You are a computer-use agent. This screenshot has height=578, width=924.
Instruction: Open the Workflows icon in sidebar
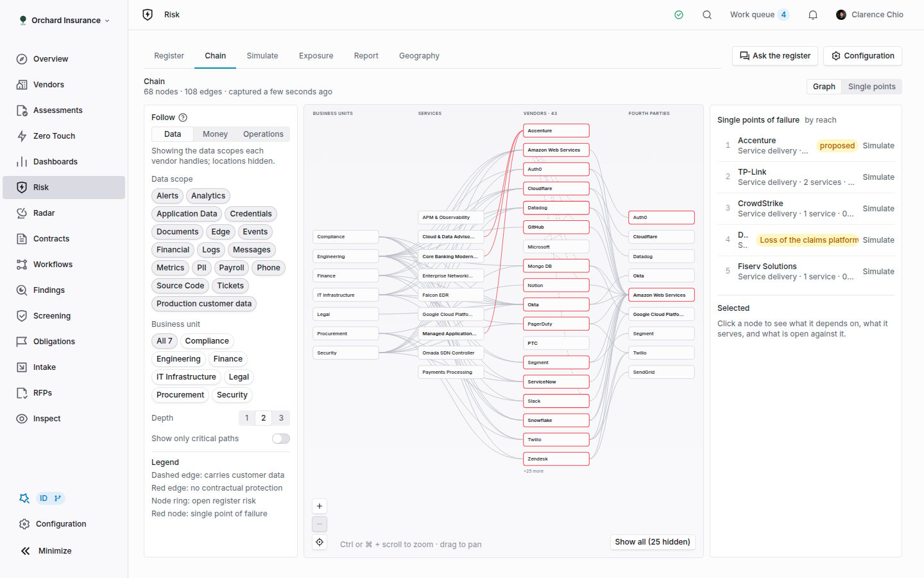pos(22,265)
